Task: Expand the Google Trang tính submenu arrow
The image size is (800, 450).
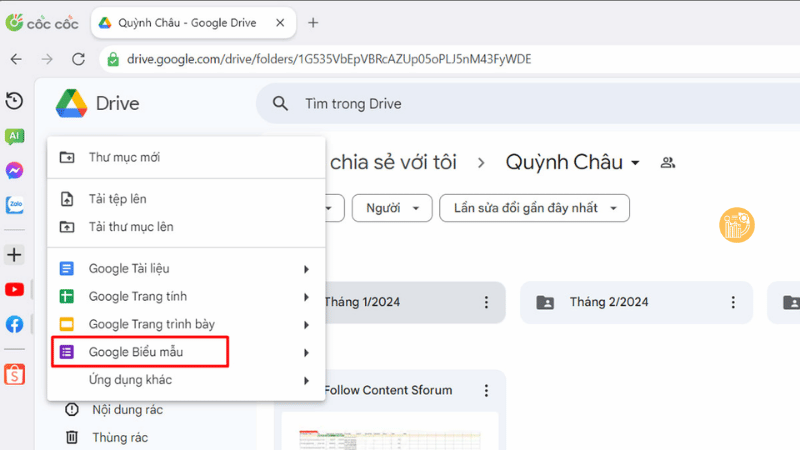Action: (x=306, y=297)
